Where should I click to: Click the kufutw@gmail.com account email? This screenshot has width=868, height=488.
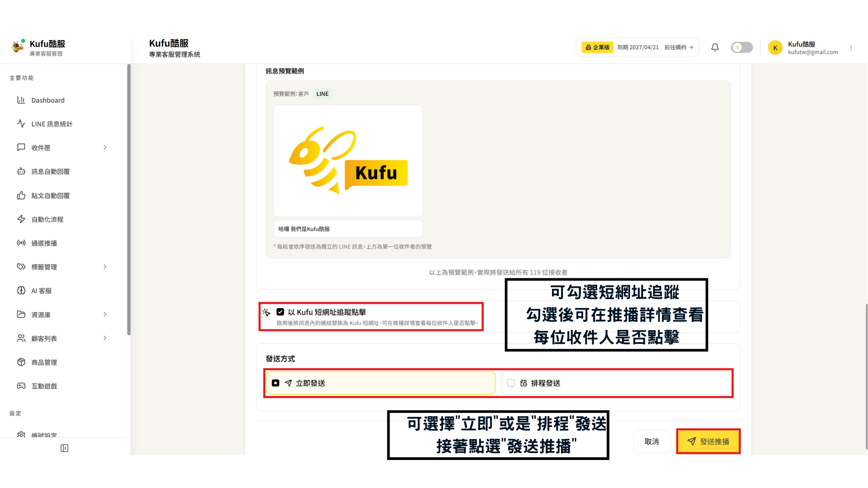coord(813,52)
